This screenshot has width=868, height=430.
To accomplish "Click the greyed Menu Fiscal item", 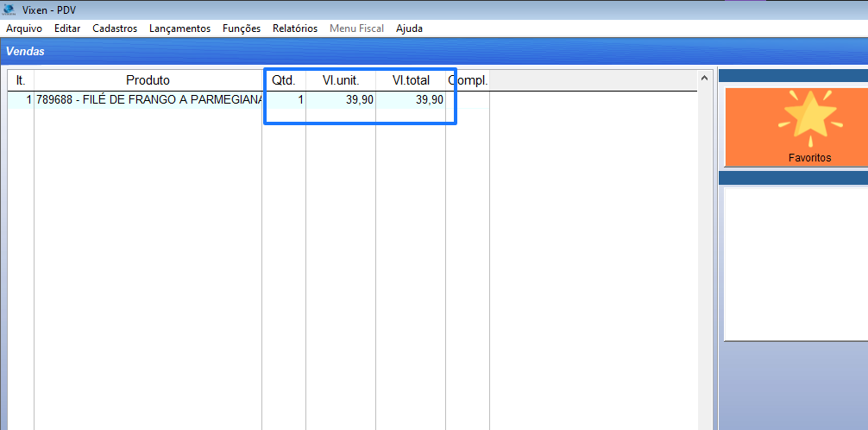I will click(x=356, y=28).
